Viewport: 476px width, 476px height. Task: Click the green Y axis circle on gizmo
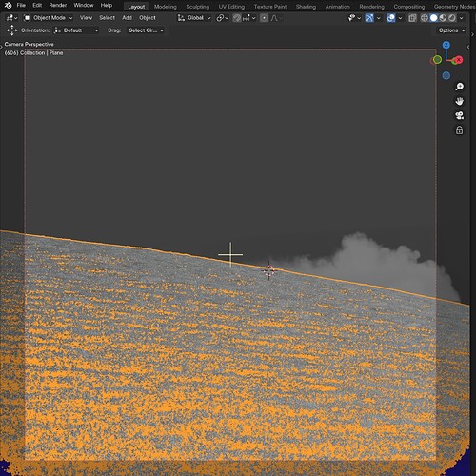(437, 59)
